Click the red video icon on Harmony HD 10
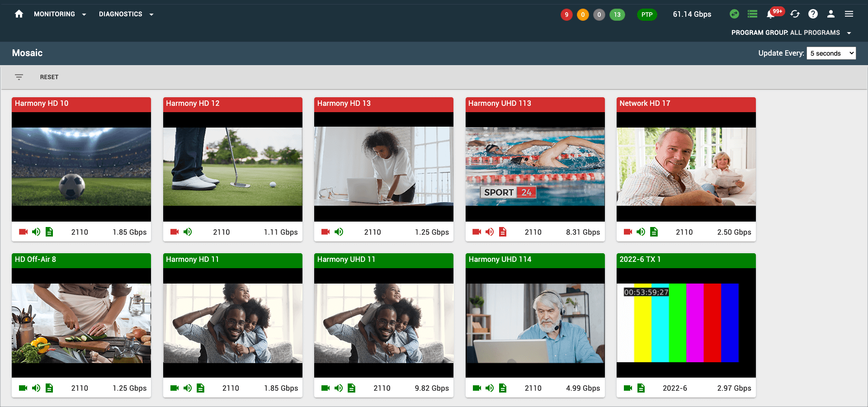Screen dimensions: 868x407 (x=23, y=232)
